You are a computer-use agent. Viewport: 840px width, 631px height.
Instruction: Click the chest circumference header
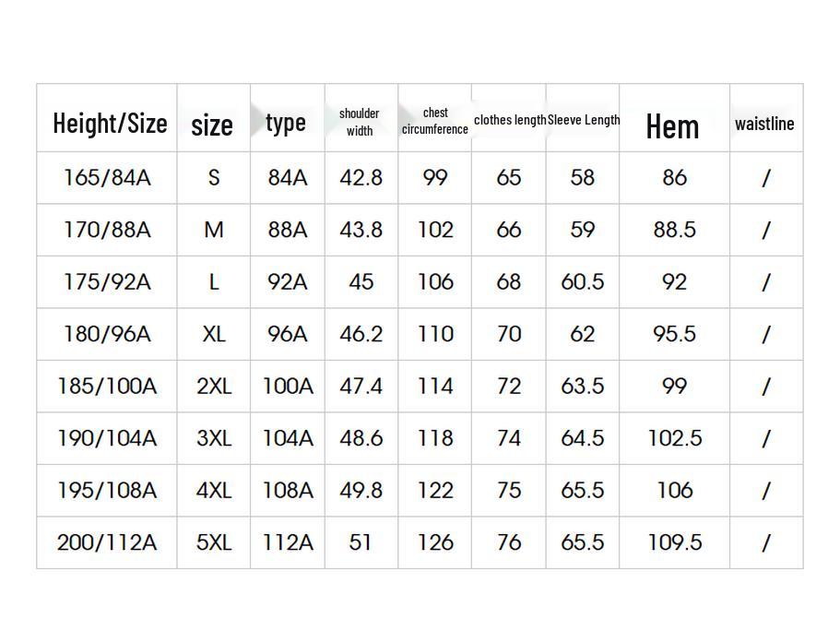tap(435, 121)
